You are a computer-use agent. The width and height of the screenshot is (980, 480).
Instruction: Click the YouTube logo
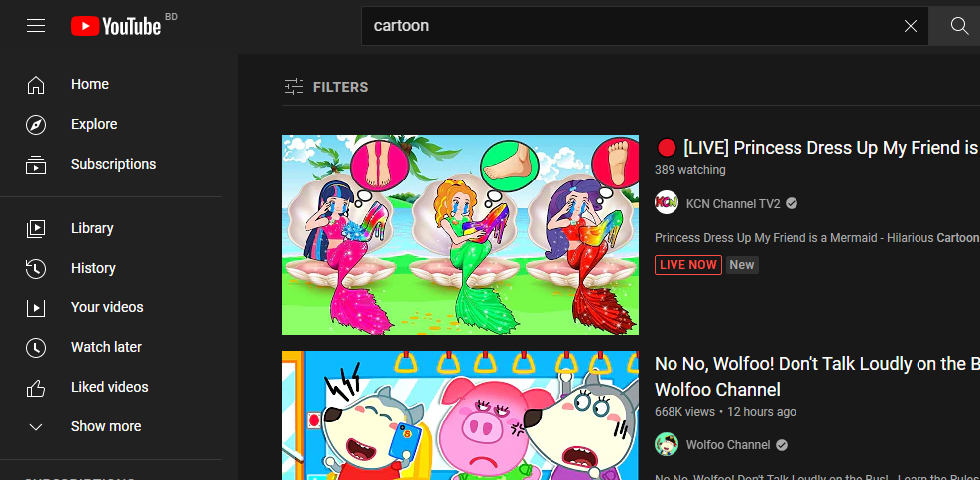pos(116,26)
